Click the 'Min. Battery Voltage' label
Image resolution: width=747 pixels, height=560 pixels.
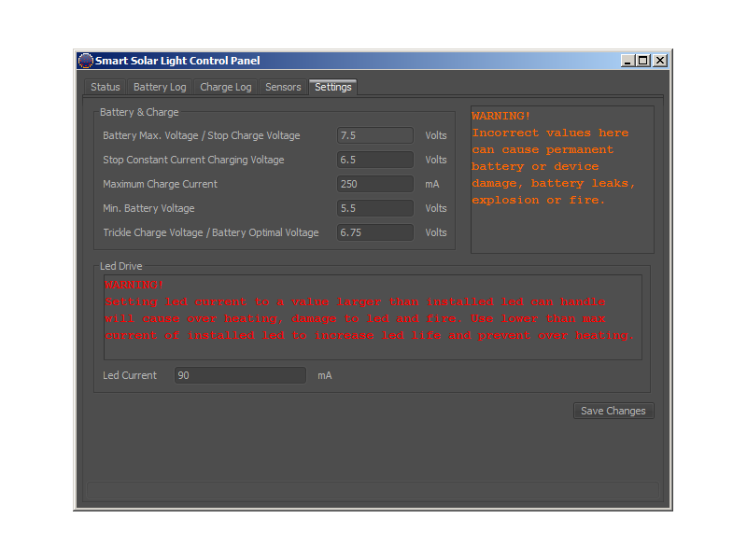point(148,208)
